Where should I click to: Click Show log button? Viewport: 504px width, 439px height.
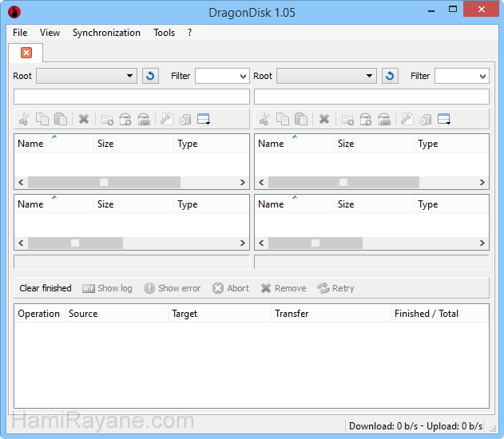click(x=107, y=288)
